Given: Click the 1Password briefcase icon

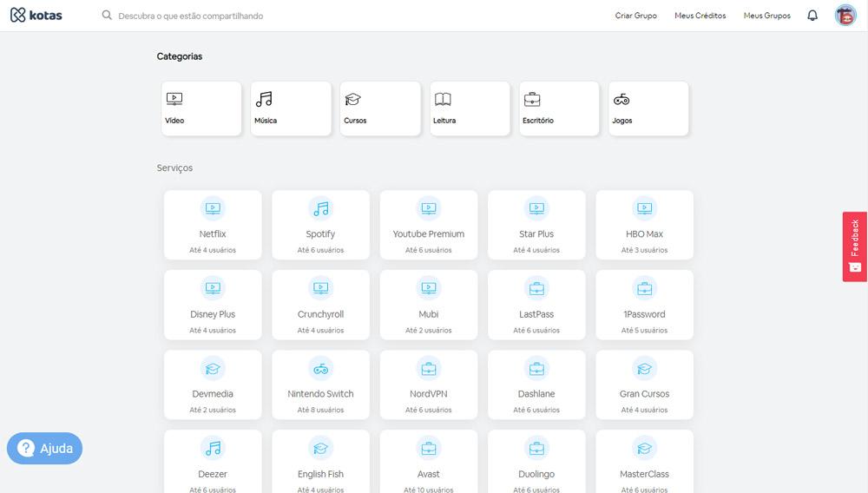Looking at the screenshot, I should pos(644,288).
